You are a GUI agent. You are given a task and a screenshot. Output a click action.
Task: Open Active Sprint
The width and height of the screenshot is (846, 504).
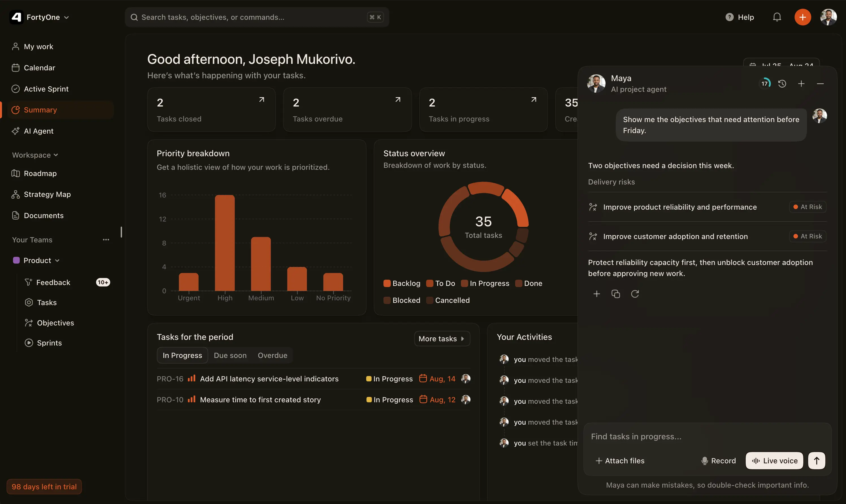click(60, 89)
